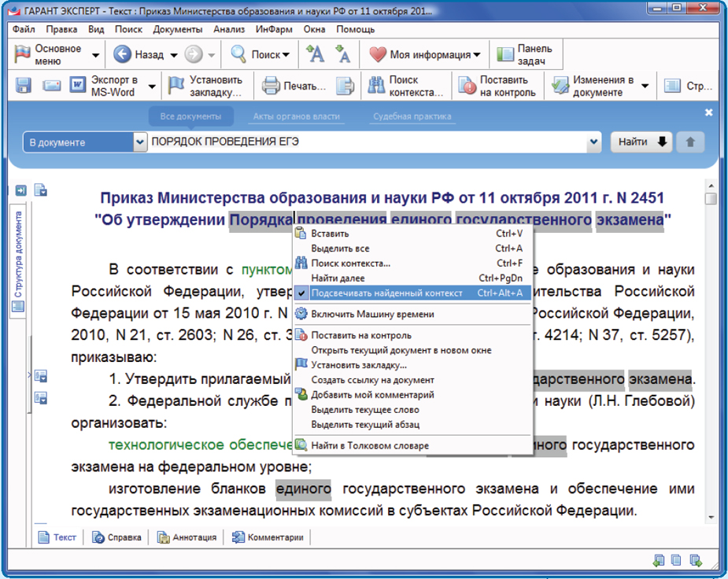Click the Печать printer icon
Screen dimensions: 728x579
[271, 86]
